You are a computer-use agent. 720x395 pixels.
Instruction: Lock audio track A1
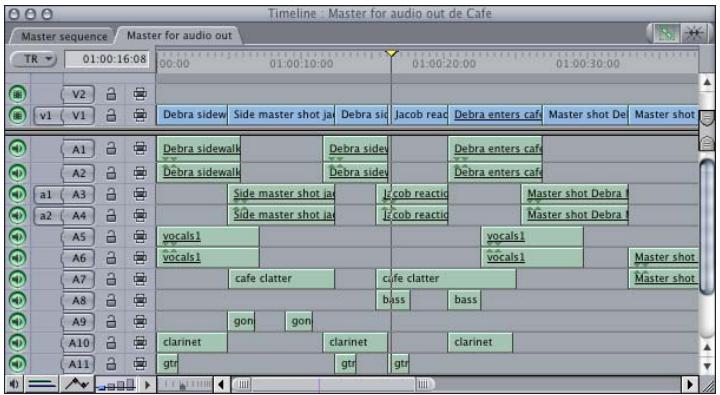(111, 148)
